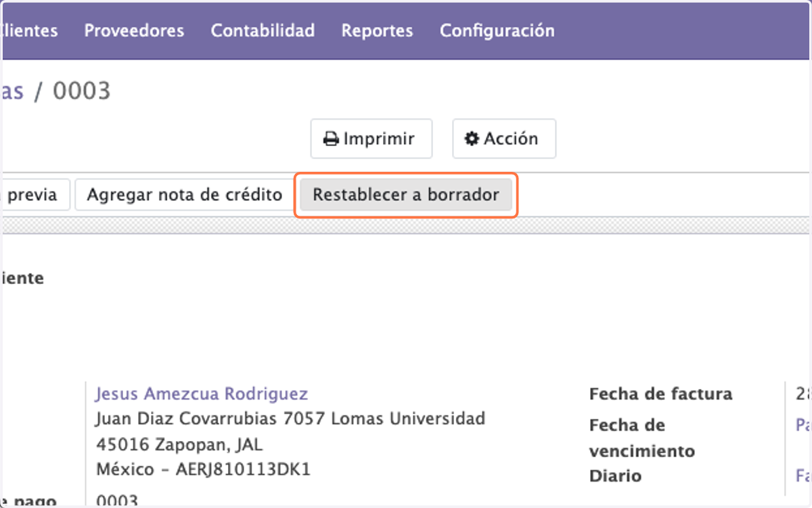Viewport: 812px width, 508px height.
Task: Open the Configuración menu
Action: (497, 30)
